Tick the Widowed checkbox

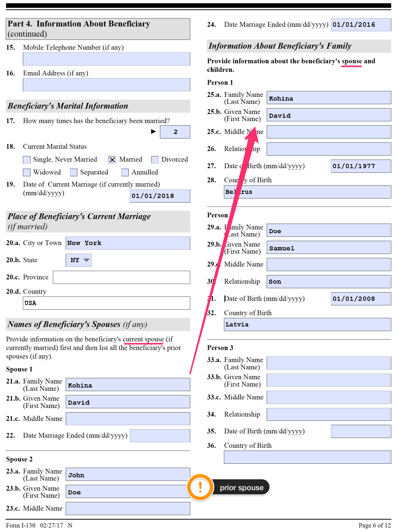tap(27, 172)
